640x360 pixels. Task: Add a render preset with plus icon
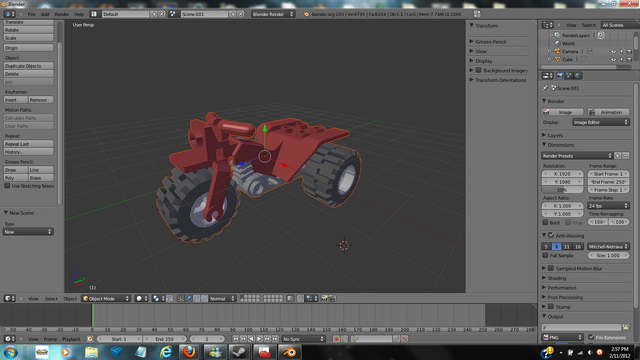click(618, 156)
